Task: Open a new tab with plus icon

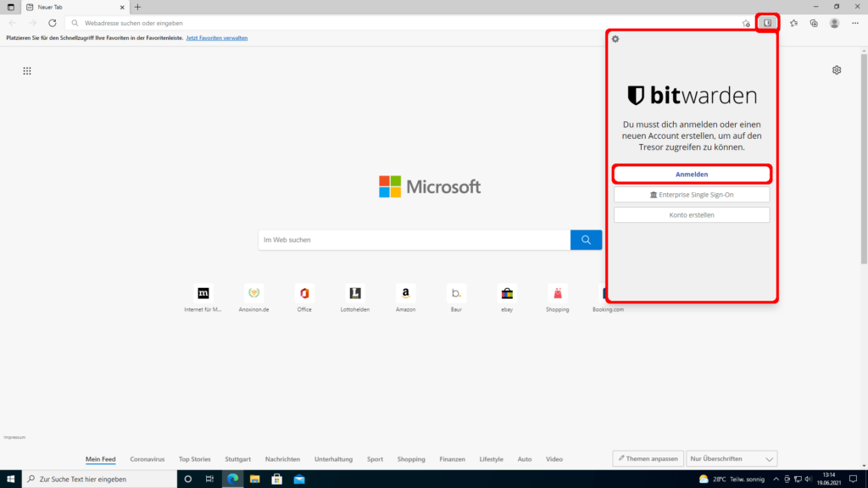Action: point(137,7)
